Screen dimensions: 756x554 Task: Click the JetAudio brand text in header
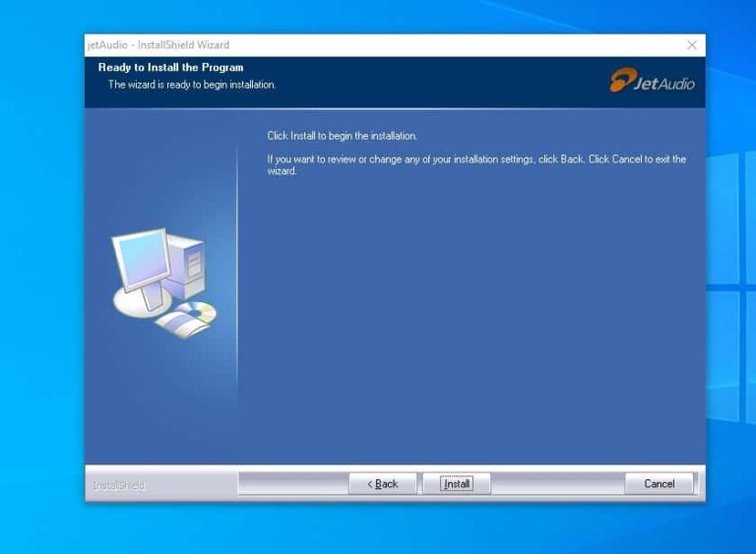[x=664, y=84]
